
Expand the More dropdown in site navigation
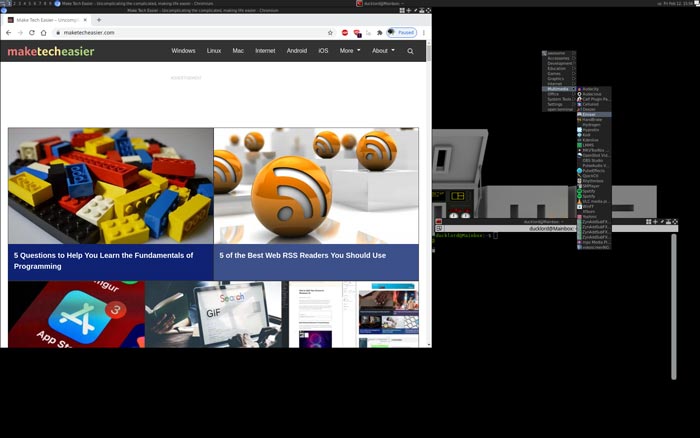[349, 51]
